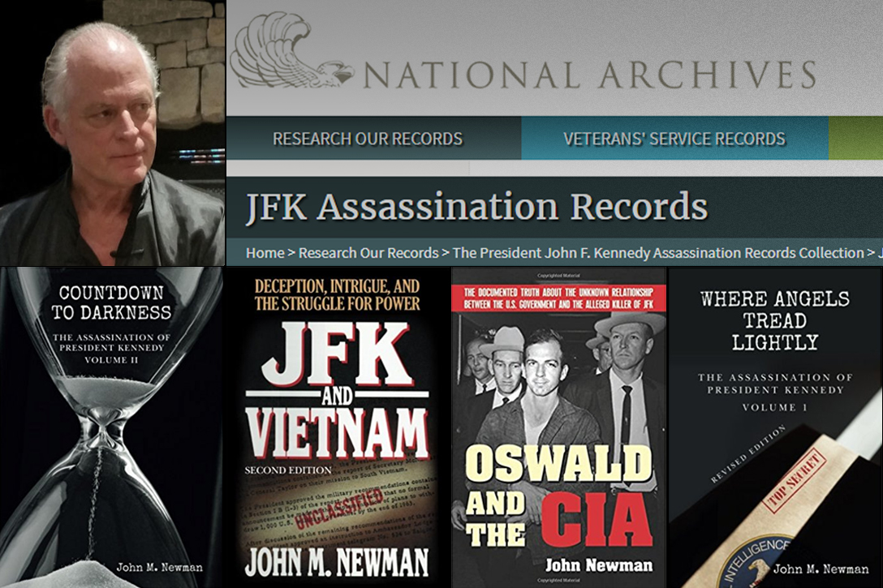This screenshot has height=588, width=883.
Task: Open the Countdown to Darkness book cover
Action: tap(111, 427)
